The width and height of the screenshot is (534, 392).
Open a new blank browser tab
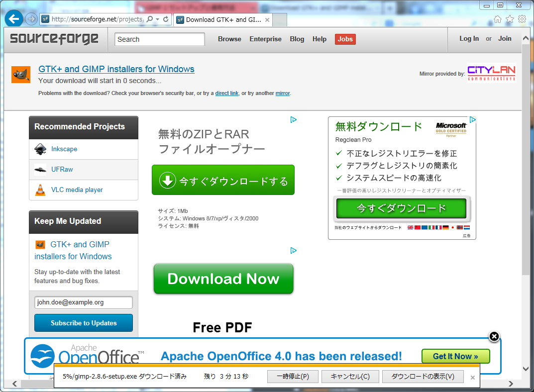click(280, 20)
